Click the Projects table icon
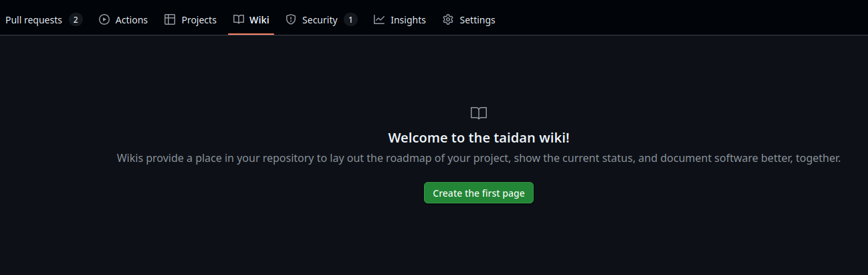The height and width of the screenshot is (275, 868). [x=170, y=20]
